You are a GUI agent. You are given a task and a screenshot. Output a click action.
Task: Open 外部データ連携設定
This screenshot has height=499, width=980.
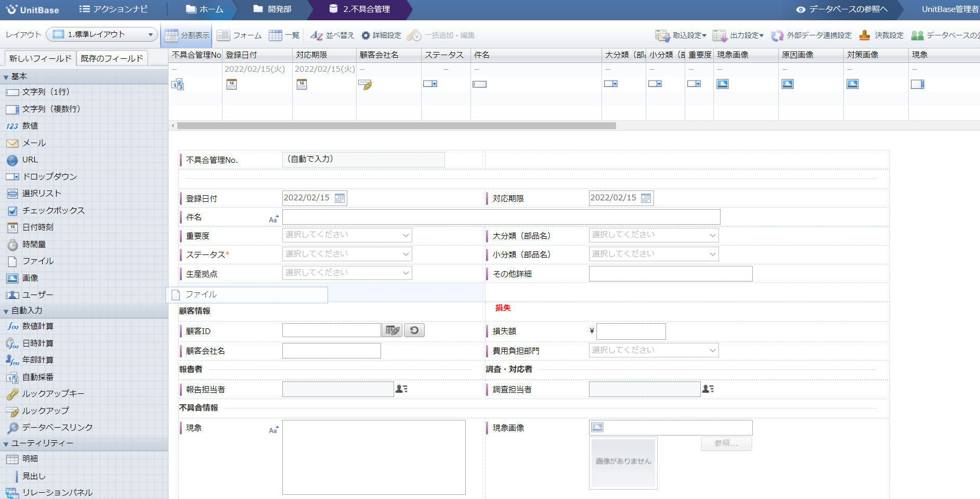pyautogui.click(x=812, y=35)
